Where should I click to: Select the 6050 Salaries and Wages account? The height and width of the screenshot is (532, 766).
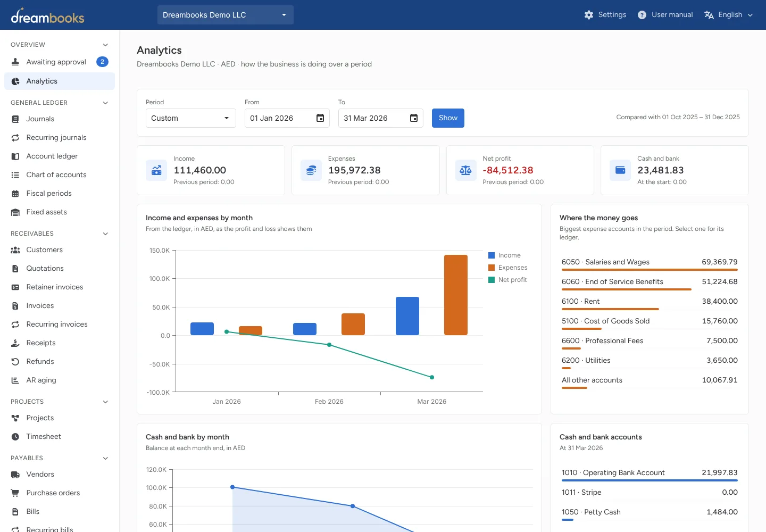[650, 263]
